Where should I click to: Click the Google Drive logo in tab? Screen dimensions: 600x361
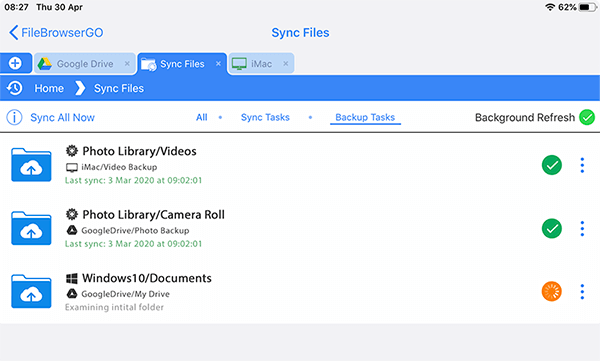tap(44, 64)
